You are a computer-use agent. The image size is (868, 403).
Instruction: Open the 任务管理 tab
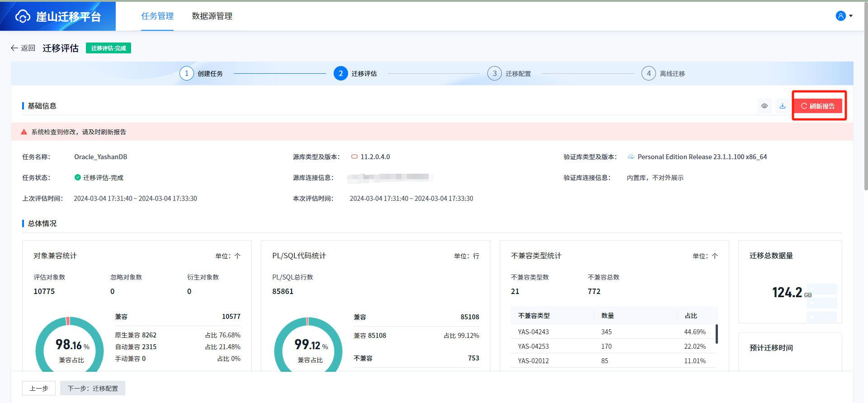[x=157, y=16]
